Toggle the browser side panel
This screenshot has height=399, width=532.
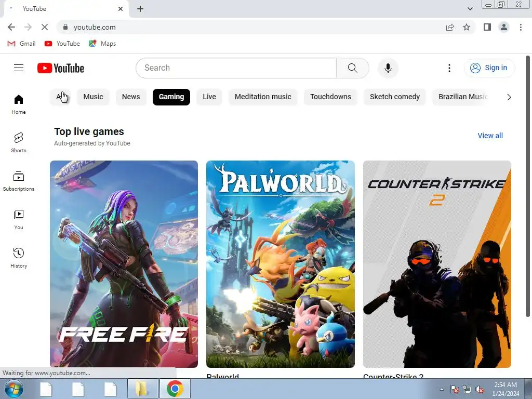[487, 27]
